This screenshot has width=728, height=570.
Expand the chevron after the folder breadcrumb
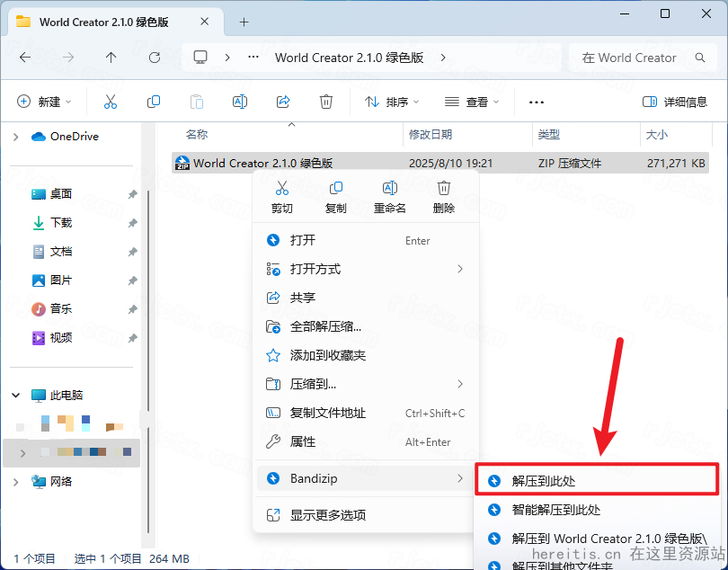click(443, 58)
